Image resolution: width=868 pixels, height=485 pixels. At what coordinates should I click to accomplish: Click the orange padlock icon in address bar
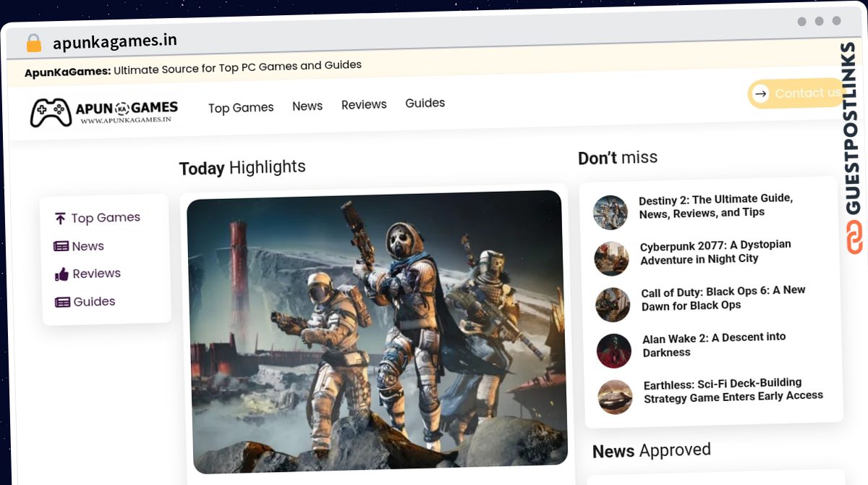33,43
